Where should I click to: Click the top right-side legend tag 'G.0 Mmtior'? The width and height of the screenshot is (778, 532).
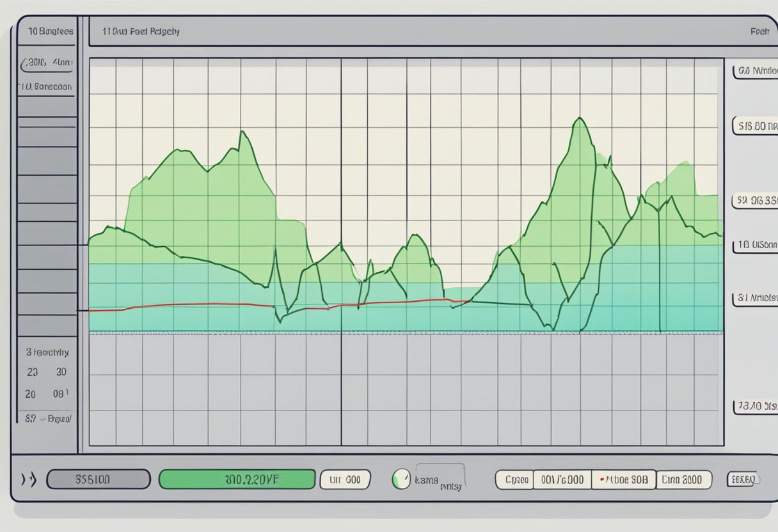pos(755,71)
